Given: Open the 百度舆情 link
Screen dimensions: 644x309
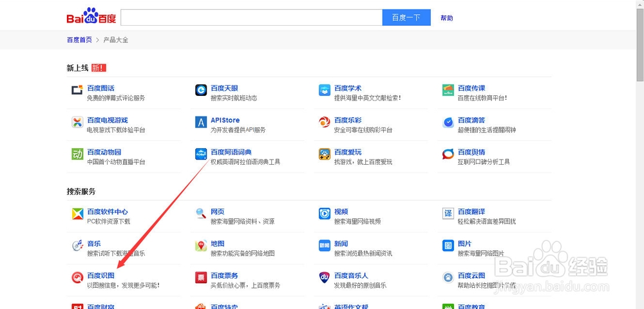Looking at the screenshot, I should click(x=471, y=152).
